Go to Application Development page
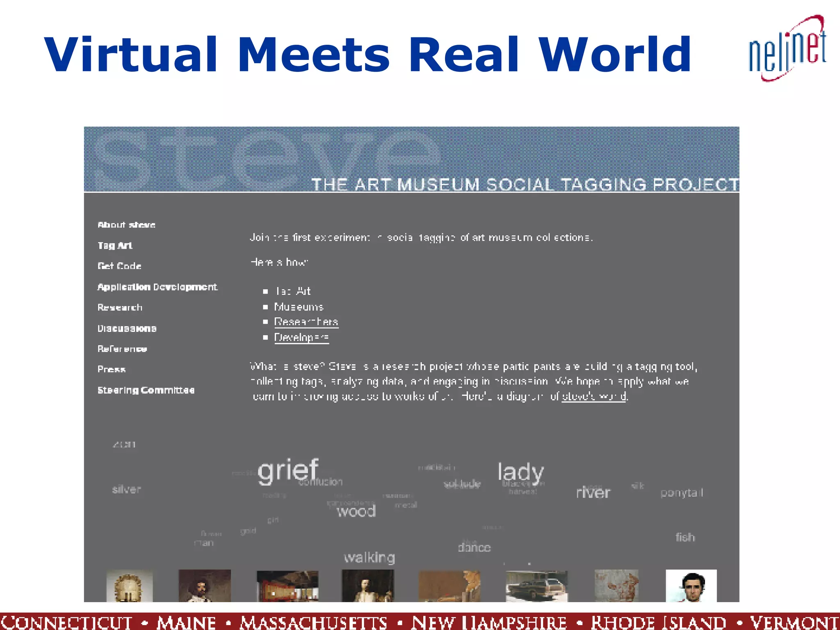Screen dimensions: 840x630 point(157,287)
